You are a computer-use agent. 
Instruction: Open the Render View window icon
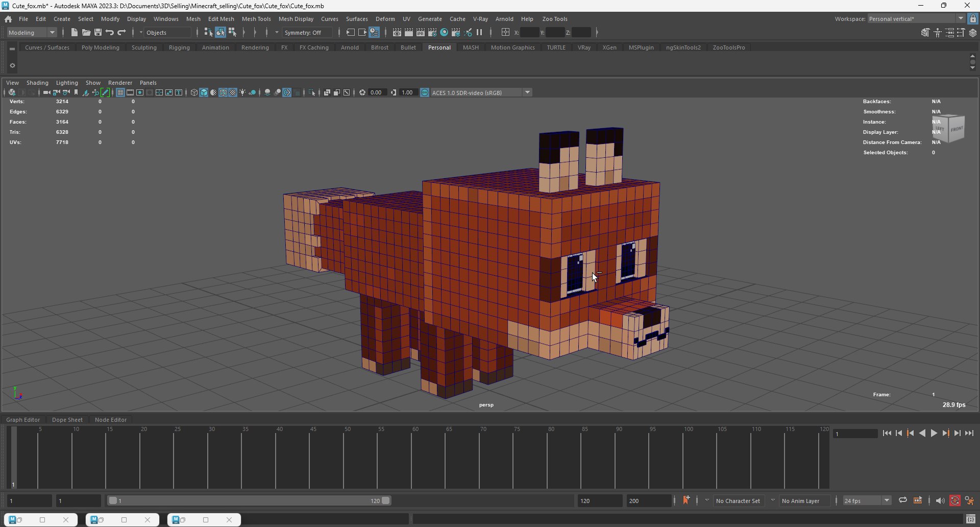pos(397,32)
